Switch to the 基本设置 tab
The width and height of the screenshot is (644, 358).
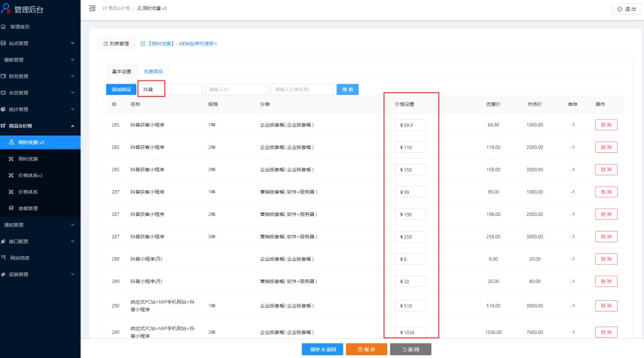click(x=121, y=71)
